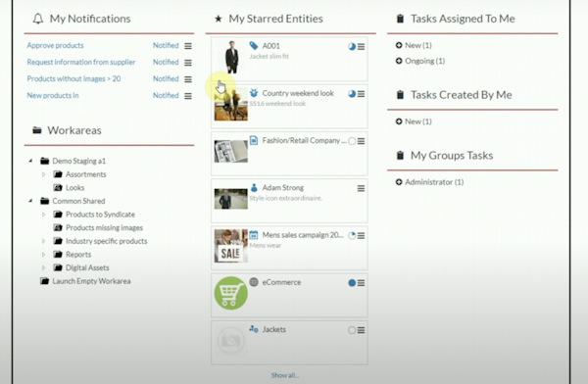The width and height of the screenshot is (588, 384).
Task: Open menu icon for Request information from supplier
Action: [188, 63]
